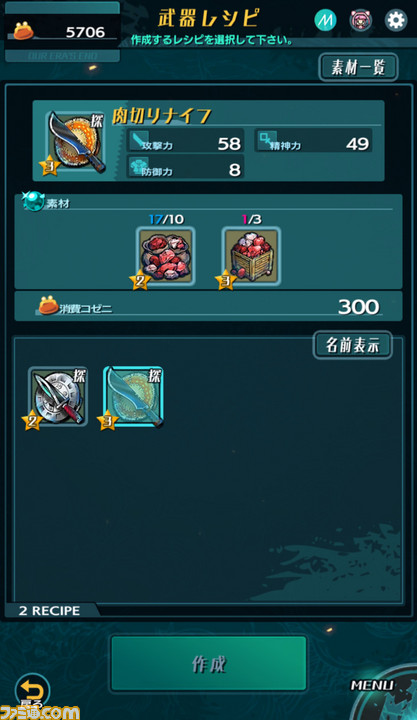Image resolution: width=417 pixels, height=720 pixels.
Task: Tap the 2-star meat bag material
Action: pos(166,257)
